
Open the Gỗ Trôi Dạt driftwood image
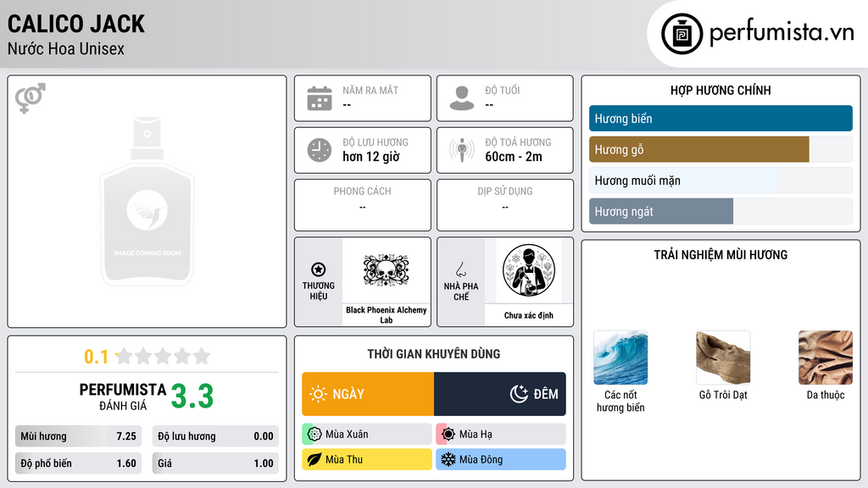pos(723,358)
